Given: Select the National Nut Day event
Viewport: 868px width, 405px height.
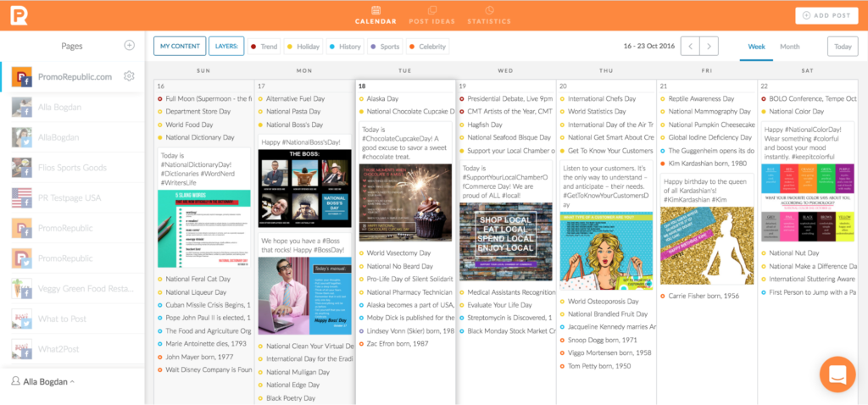Looking at the screenshot, I should (790, 252).
